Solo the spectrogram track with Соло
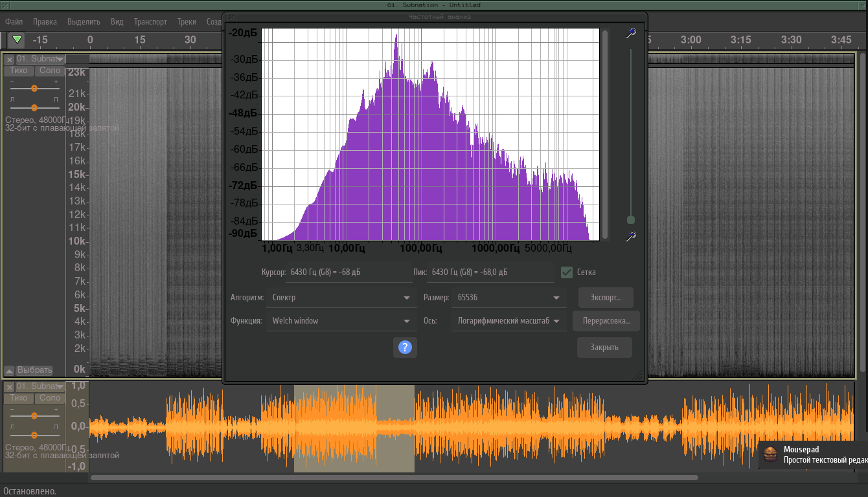 [50, 71]
